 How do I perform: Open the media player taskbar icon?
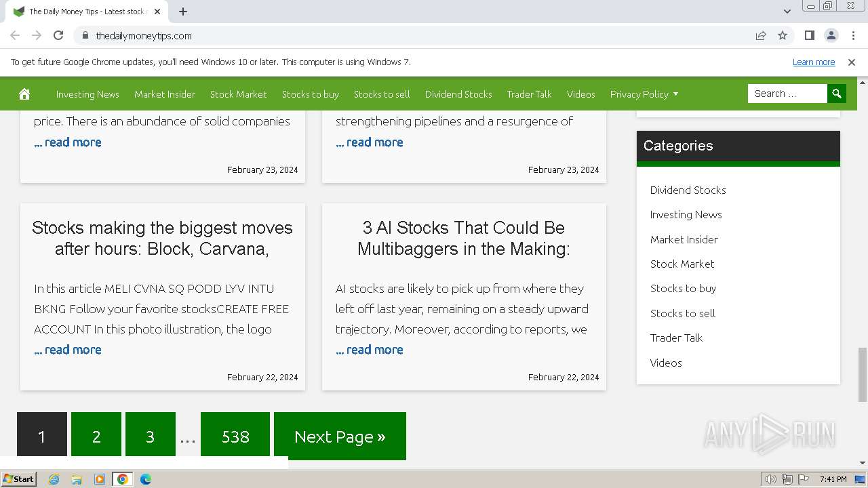(100, 479)
